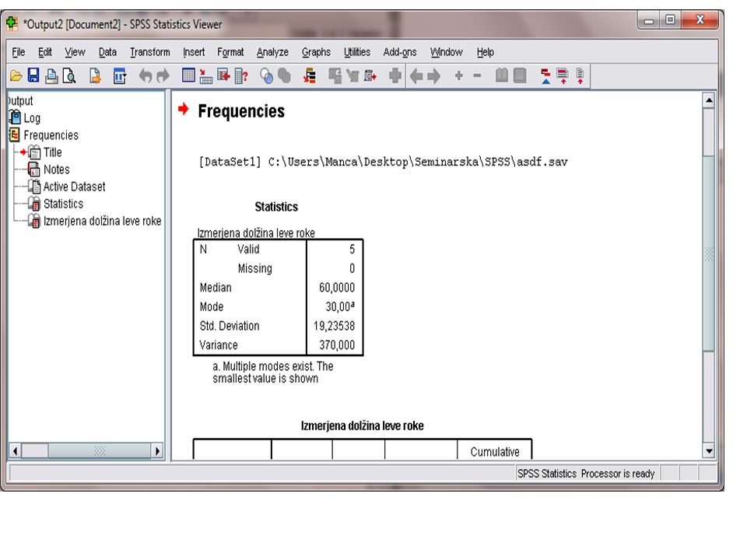Click the Frequencies heading in the output
Screen dimensions: 747x560
pyautogui.click(x=241, y=111)
